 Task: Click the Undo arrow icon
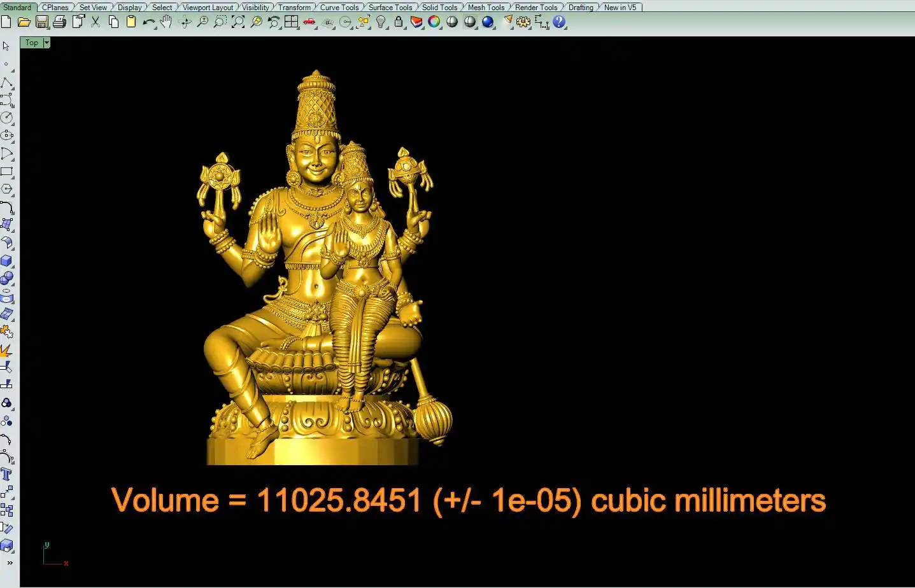coord(148,22)
